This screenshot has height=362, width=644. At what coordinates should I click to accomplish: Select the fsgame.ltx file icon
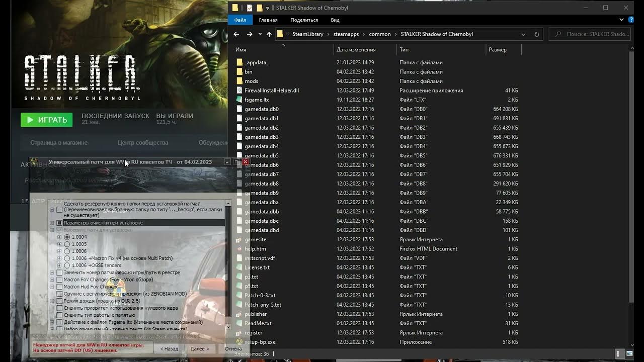(239, 100)
